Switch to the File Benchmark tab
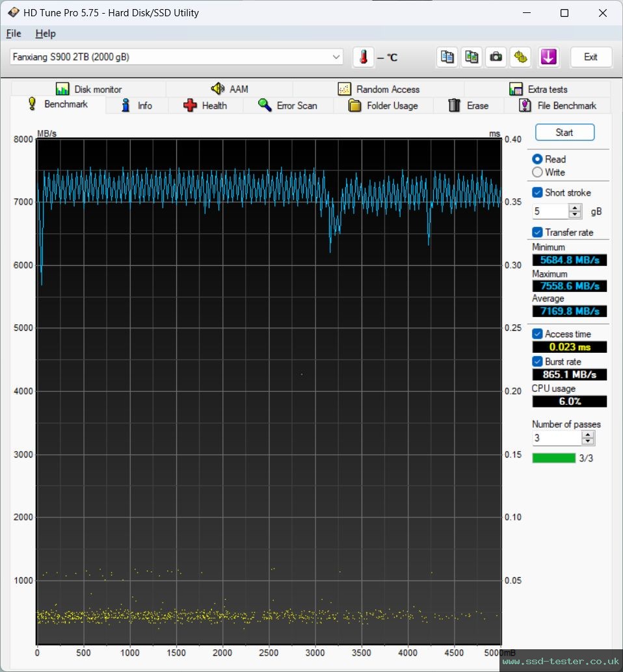This screenshot has height=672, width=623. point(558,105)
